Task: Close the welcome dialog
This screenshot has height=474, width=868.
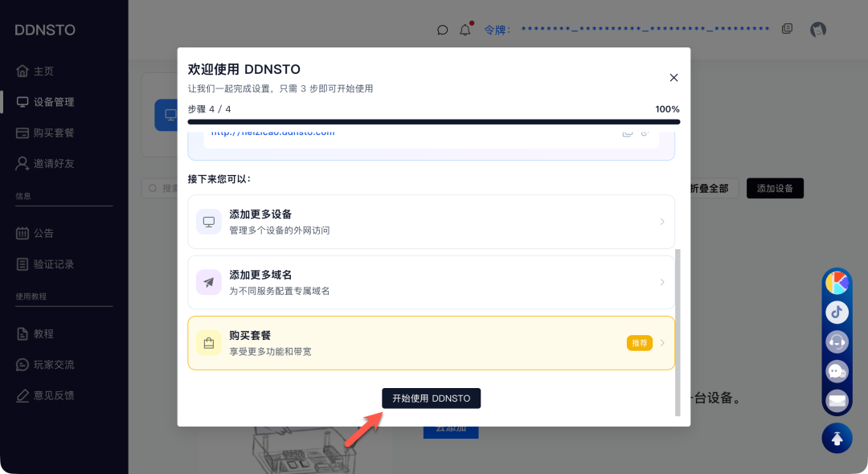Action: 674,77
